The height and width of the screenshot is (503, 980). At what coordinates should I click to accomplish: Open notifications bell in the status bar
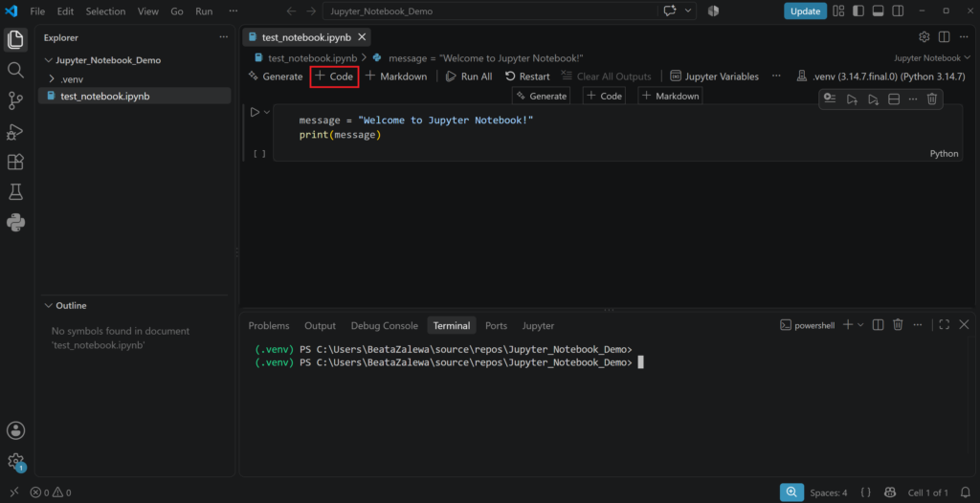(x=965, y=492)
